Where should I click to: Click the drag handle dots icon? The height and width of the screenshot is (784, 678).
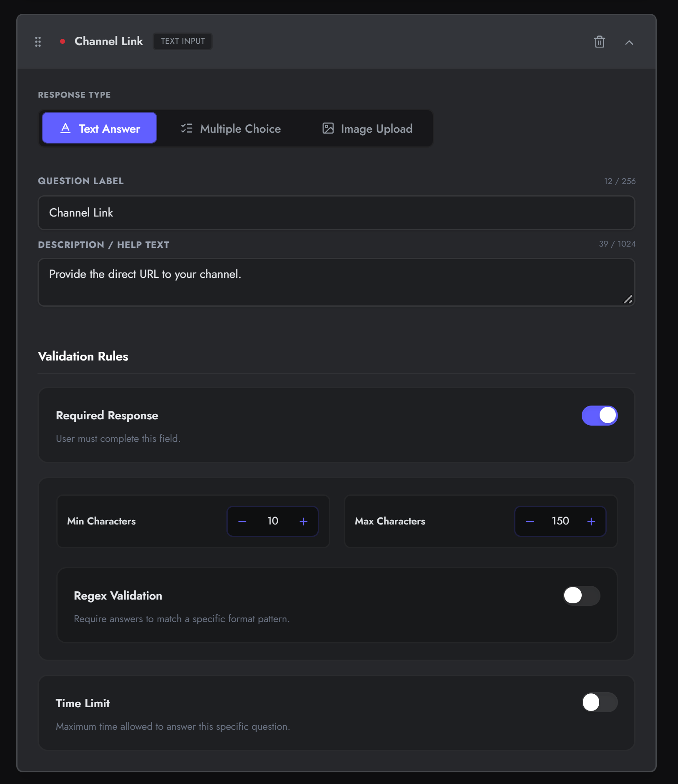tap(38, 42)
